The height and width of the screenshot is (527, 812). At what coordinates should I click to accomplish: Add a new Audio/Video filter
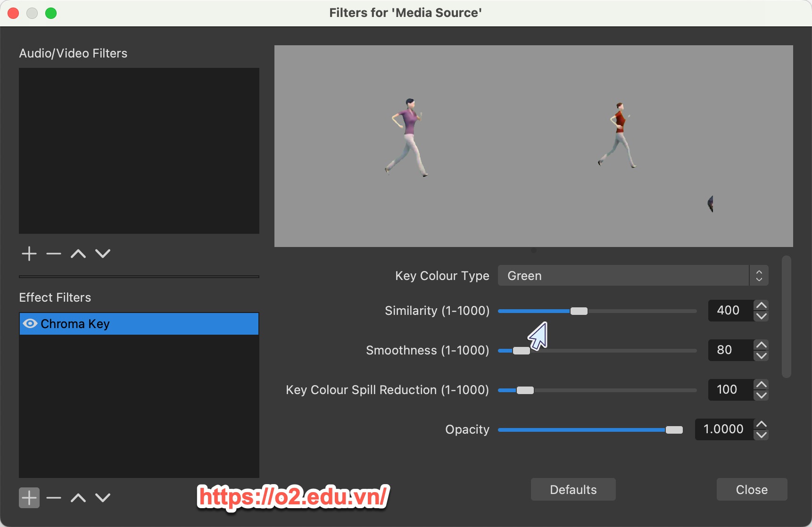pos(29,254)
